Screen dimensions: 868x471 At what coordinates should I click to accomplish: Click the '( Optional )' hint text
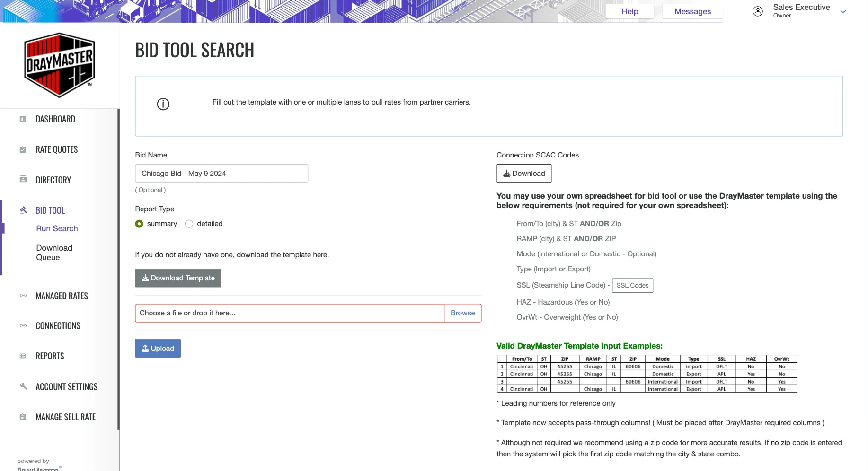(x=151, y=190)
